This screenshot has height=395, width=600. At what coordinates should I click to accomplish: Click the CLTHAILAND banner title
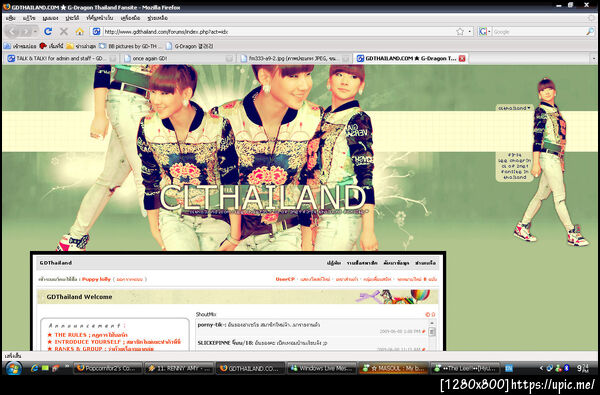click(263, 197)
